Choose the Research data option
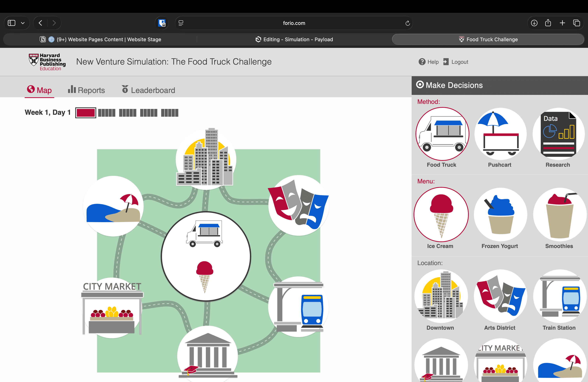This screenshot has height=382, width=588. click(558, 134)
